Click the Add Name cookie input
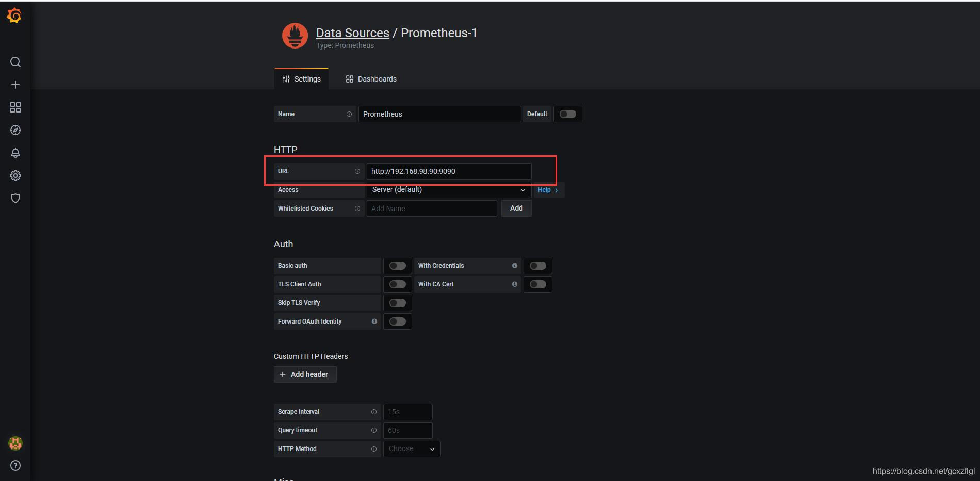This screenshot has width=980, height=481. [432, 209]
